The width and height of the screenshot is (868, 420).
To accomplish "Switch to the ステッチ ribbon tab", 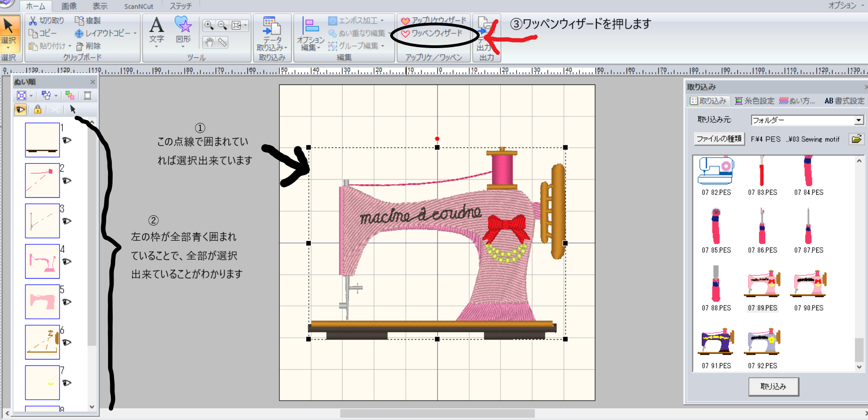I will point(181,6).
